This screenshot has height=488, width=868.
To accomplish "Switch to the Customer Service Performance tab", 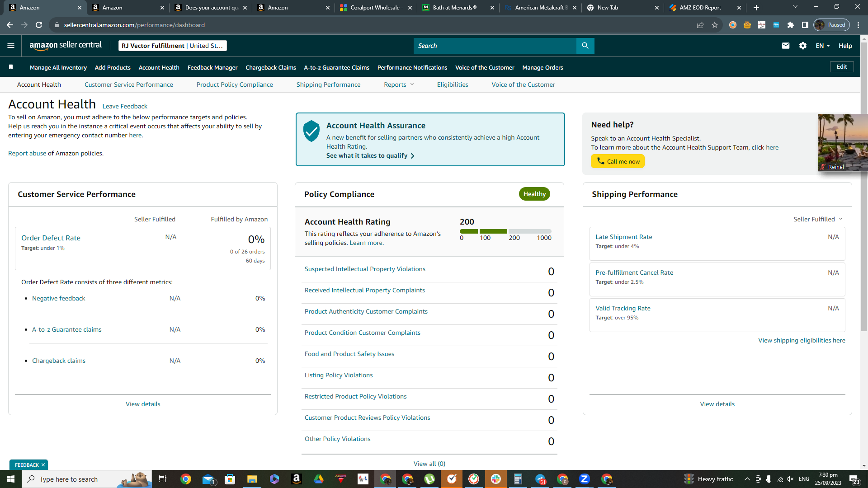I will click(x=129, y=84).
